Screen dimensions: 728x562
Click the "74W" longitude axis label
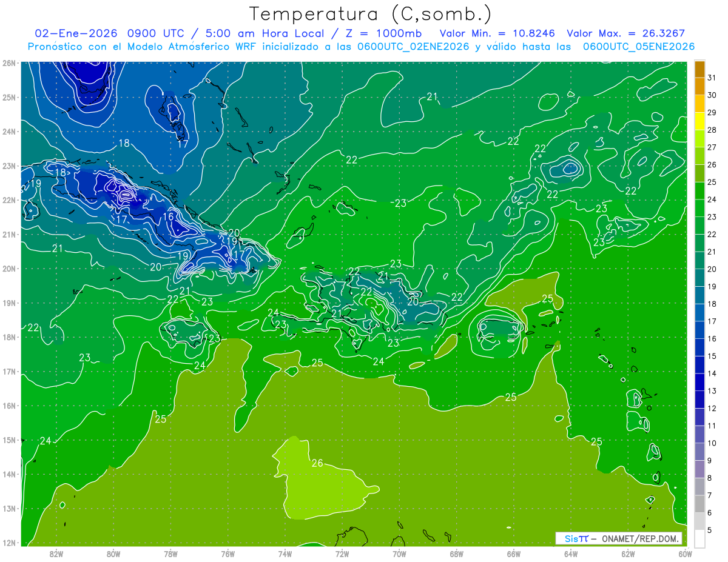pos(285,554)
